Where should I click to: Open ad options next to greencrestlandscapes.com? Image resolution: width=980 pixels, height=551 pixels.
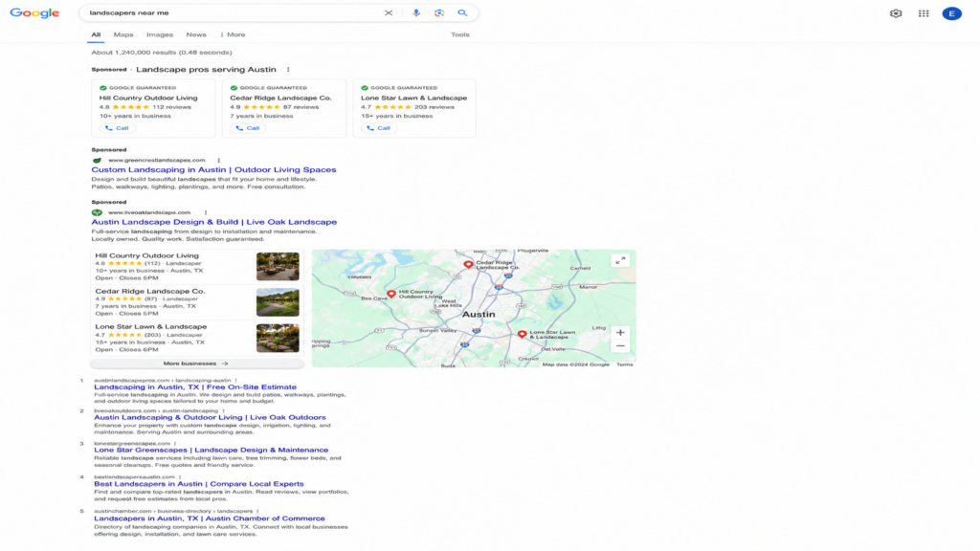pos(219,160)
